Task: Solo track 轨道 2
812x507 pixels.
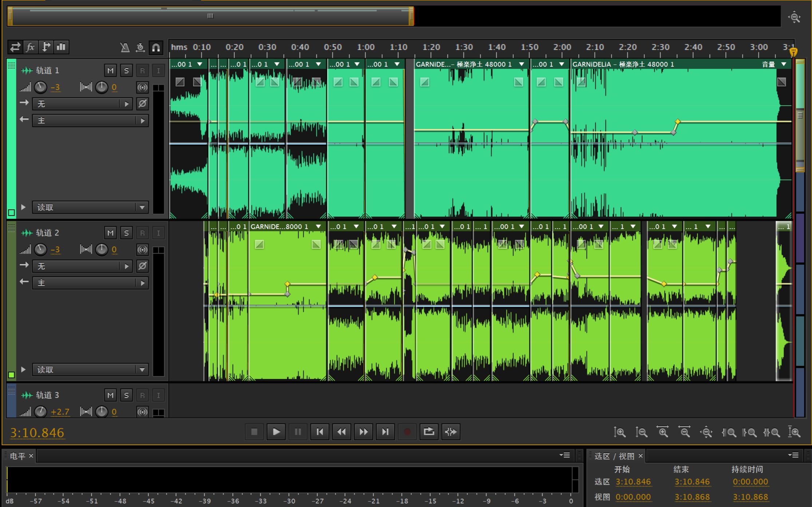Action: pyautogui.click(x=126, y=233)
